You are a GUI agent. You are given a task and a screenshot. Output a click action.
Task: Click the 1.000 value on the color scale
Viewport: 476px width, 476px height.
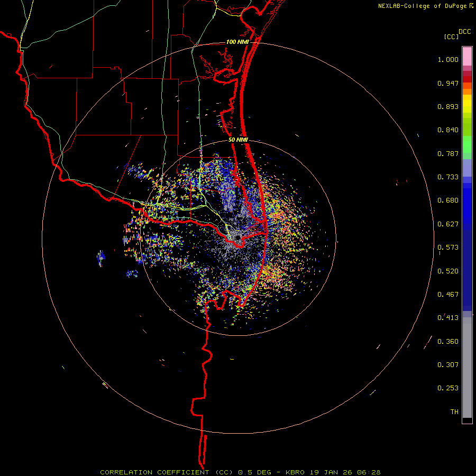coord(448,59)
